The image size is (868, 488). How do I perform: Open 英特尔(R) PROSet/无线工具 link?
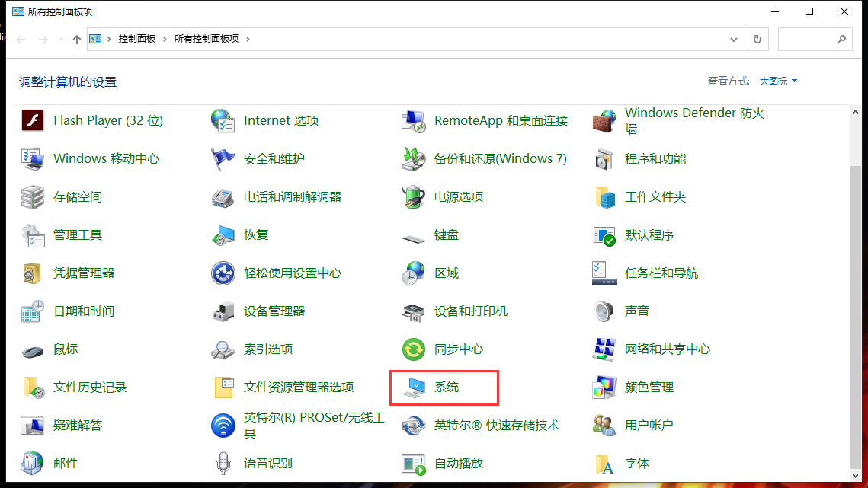pyautogui.click(x=314, y=425)
